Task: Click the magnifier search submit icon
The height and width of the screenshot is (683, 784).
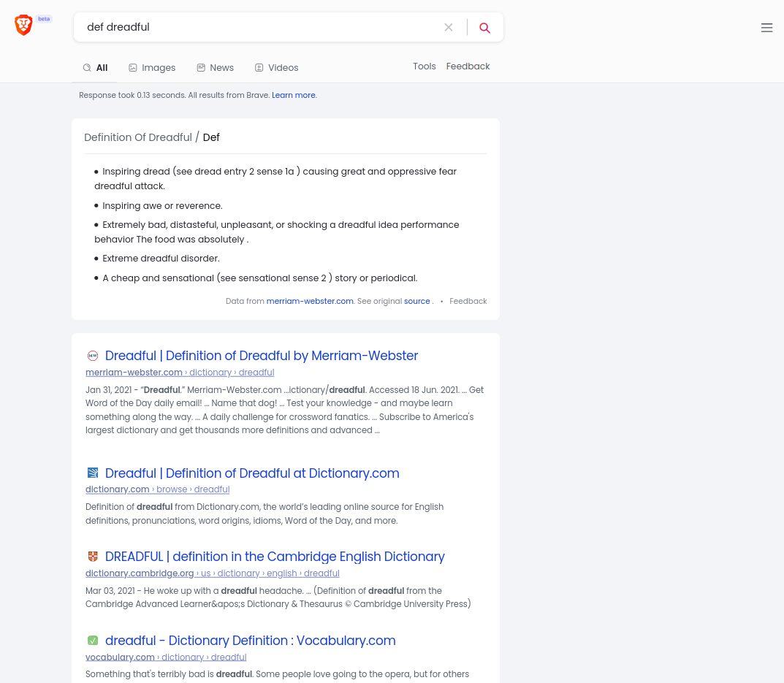Action: 484,28
